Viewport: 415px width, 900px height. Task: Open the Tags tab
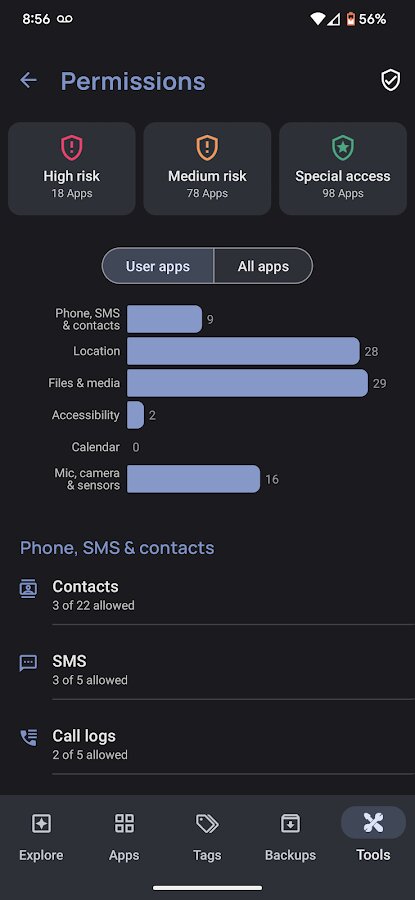pos(207,837)
